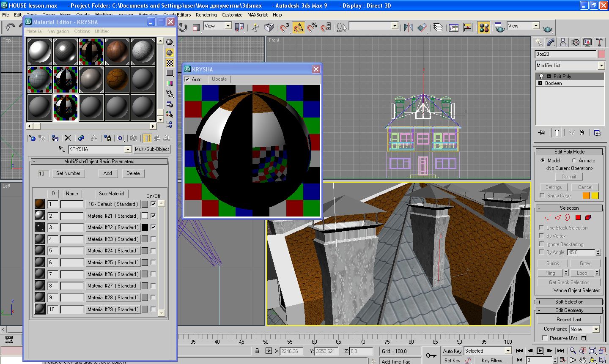Viewport: 609px width, 364px height.
Task: Enable Use Stack Selection checkbox
Action: pos(542,227)
